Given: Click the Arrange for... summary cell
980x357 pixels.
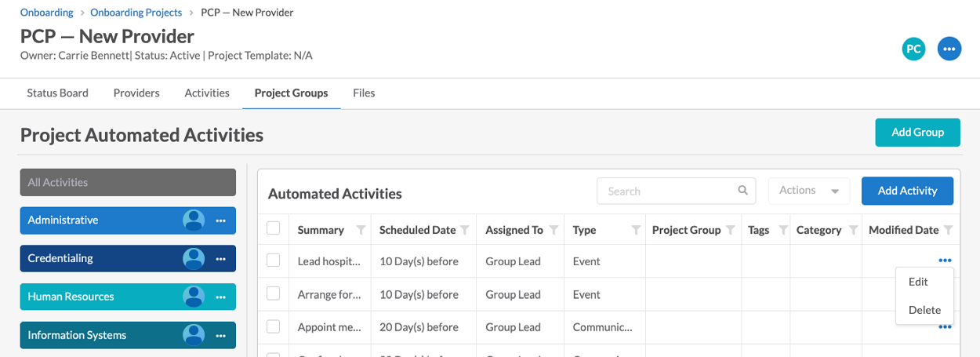Looking at the screenshot, I should tap(330, 294).
